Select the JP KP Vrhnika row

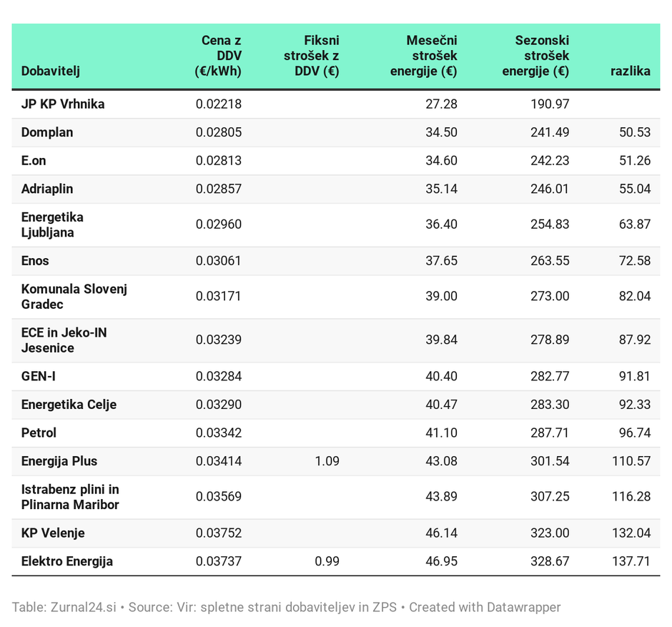coord(63,104)
